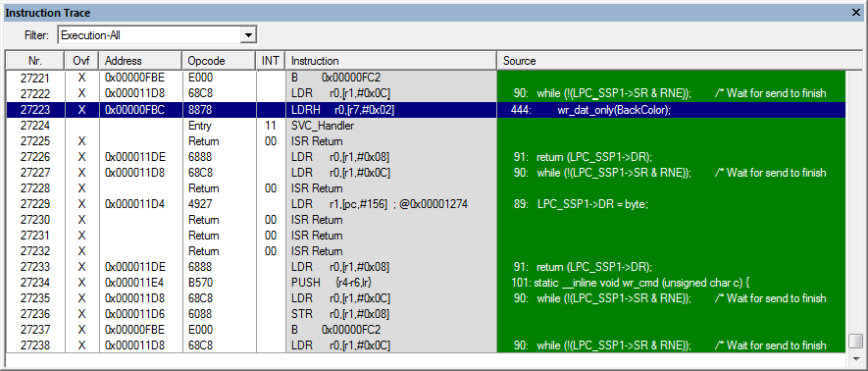
Task: Open the Filter dropdown arrow
Action: pos(248,35)
